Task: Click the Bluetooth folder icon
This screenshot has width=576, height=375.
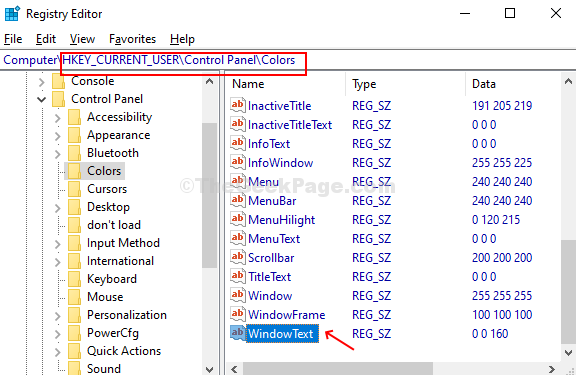Action: pyautogui.click(x=75, y=153)
